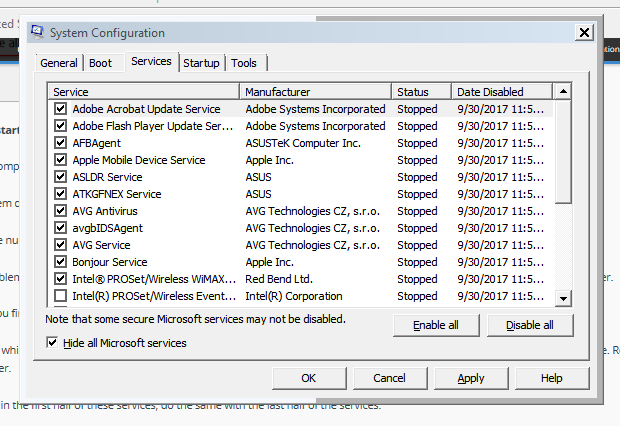Uncheck Intel PROSet/Wireless WiMAX service
The width and height of the screenshot is (620, 426).
60,279
